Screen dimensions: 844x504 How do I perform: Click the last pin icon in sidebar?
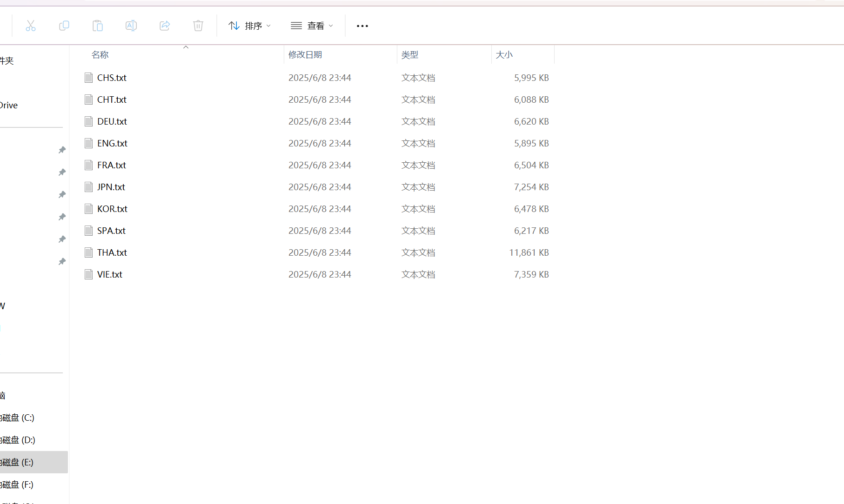62,261
